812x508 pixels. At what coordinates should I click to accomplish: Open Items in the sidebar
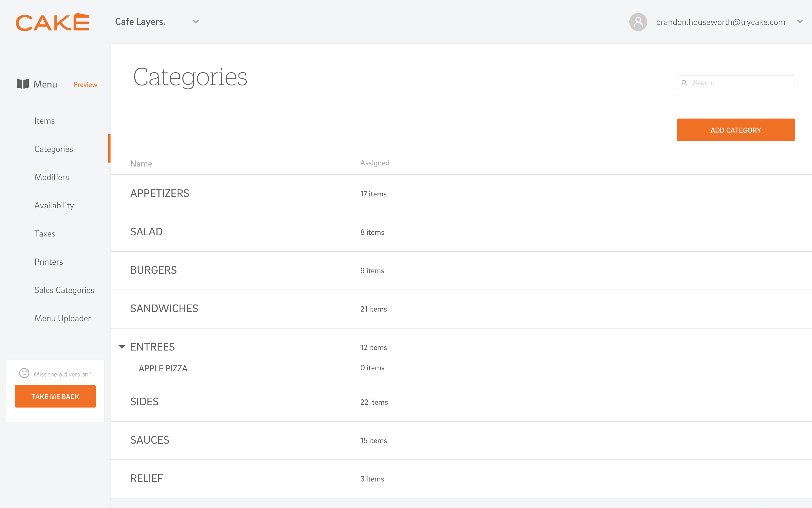click(x=45, y=121)
